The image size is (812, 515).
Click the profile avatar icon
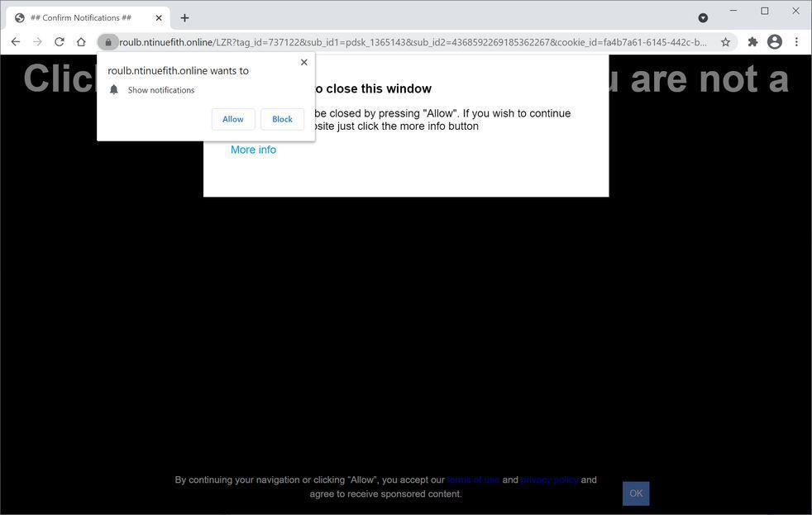pyautogui.click(x=774, y=41)
